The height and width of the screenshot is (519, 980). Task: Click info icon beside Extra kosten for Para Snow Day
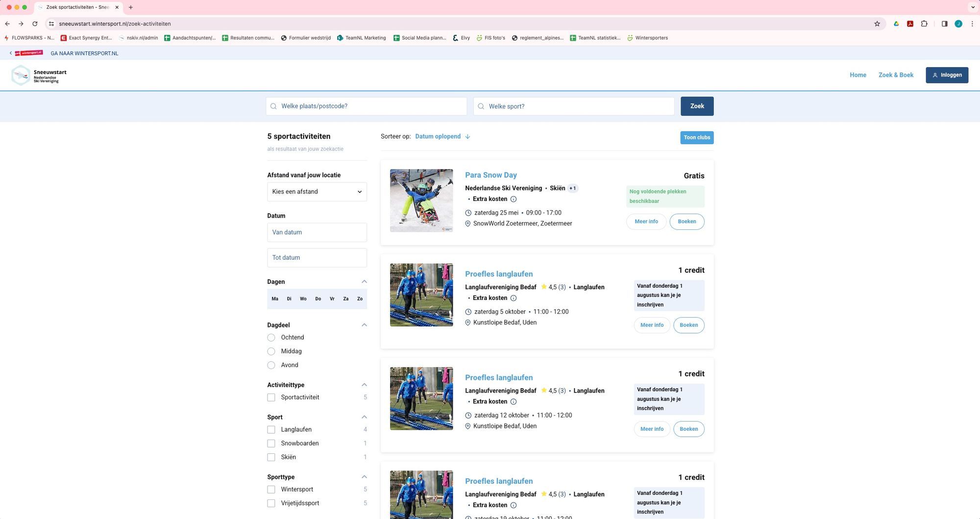pos(514,199)
